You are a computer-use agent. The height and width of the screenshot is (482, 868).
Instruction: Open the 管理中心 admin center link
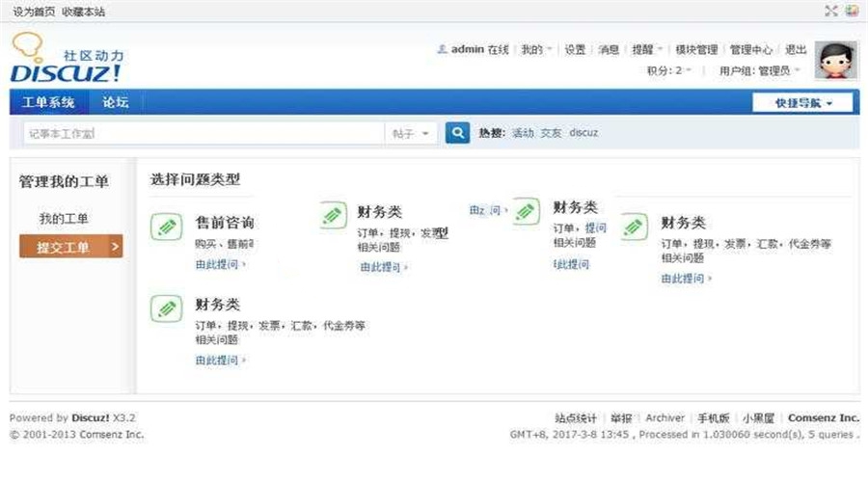click(750, 50)
